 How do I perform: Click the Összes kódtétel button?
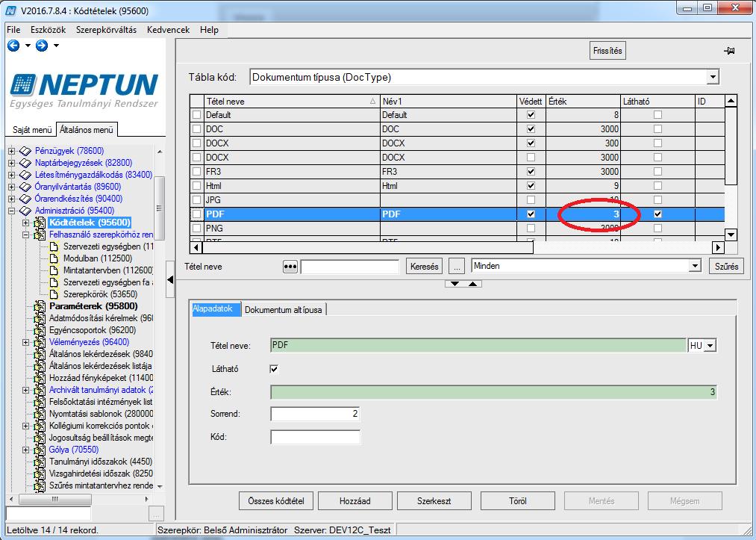[x=276, y=501]
